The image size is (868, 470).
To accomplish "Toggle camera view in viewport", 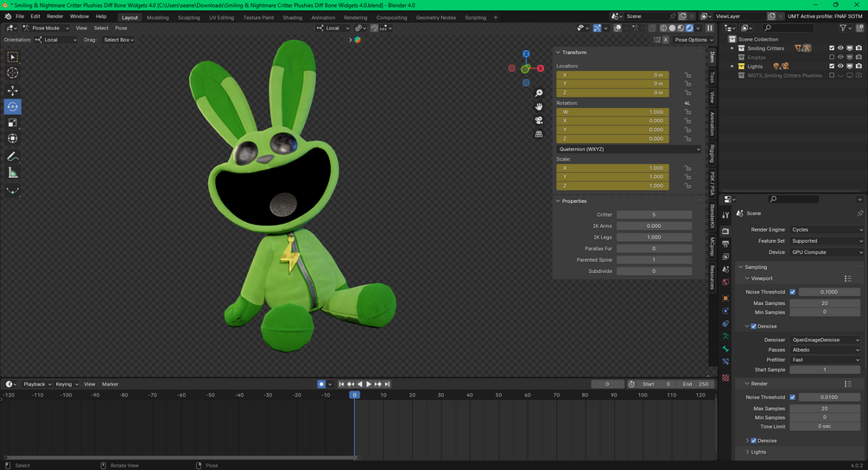I will pyautogui.click(x=539, y=120).
